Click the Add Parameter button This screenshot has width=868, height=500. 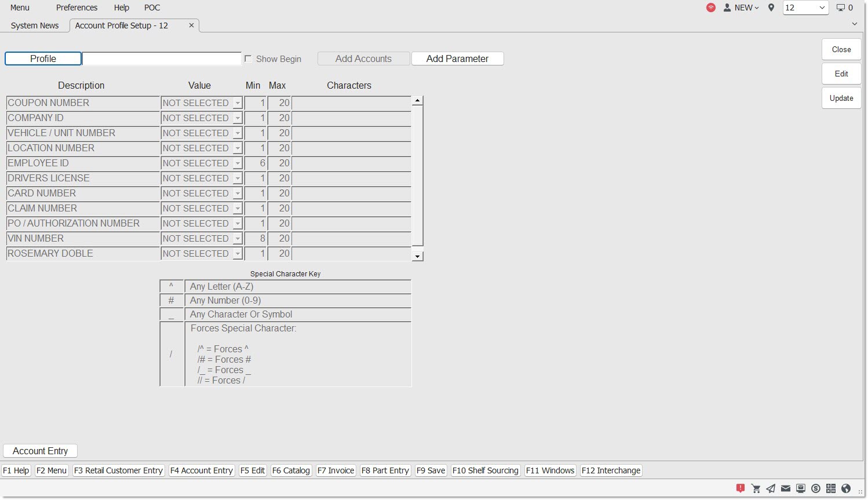tap(457, 59)
